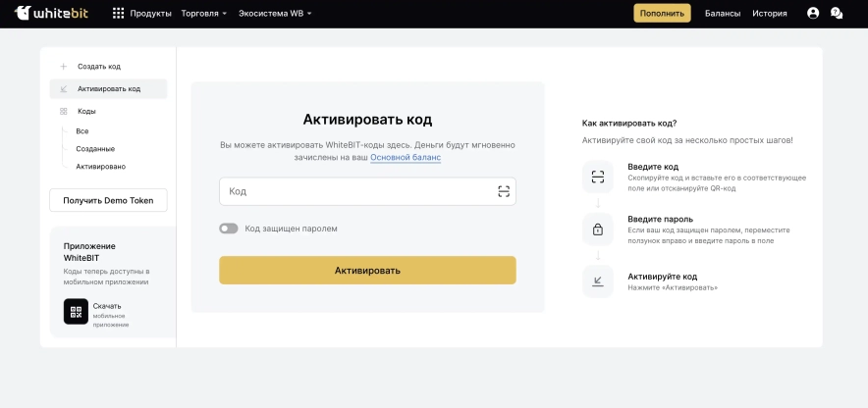Screen dimensions: 868x408
Task: Click the Код input field
Action: pyautogui.click(x=358, y=191)
